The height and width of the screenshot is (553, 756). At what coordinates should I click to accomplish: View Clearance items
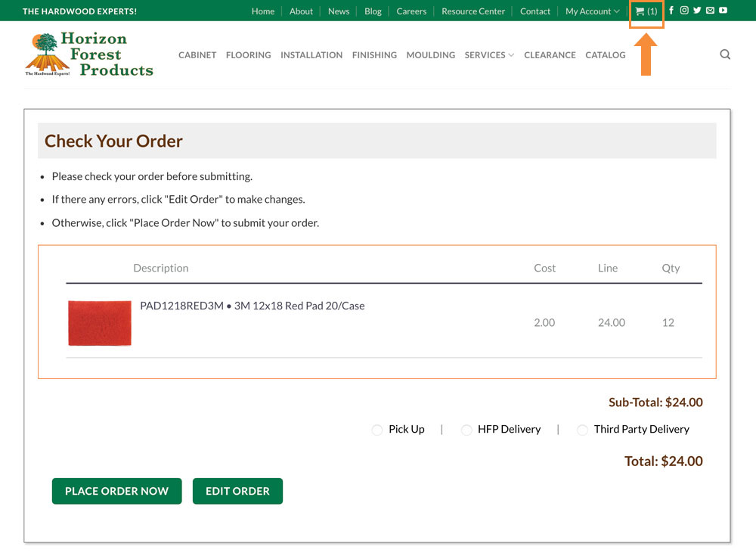pos(550,55)
